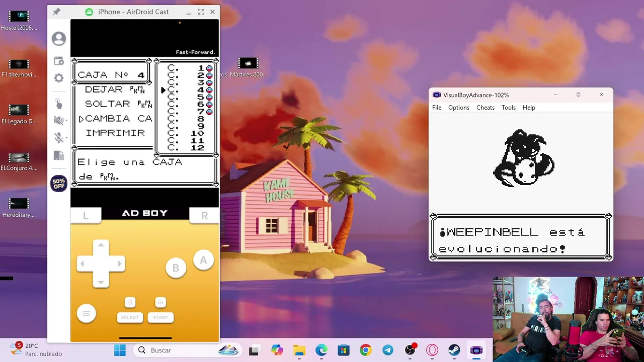The width and height of the screenshot is (644, 362).
Task: Tap the small icon above START
Action: 160,302
